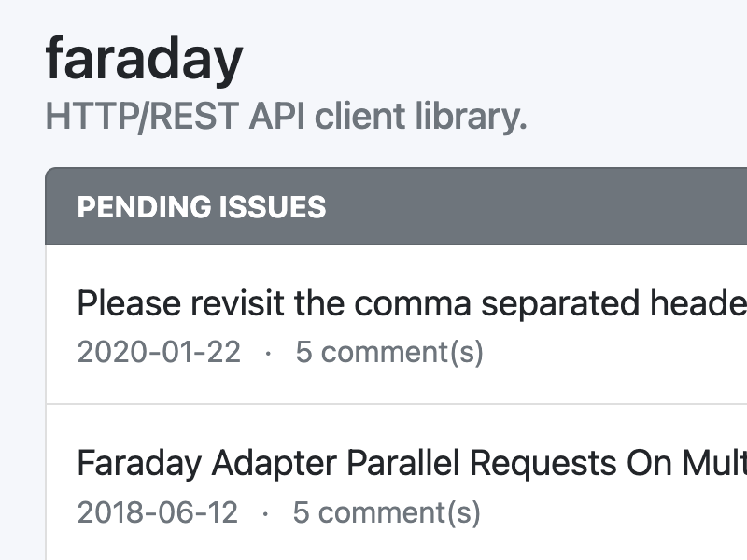Click the word library in the subtitle
Screen dimensions: 747x560
coord(471,116)
